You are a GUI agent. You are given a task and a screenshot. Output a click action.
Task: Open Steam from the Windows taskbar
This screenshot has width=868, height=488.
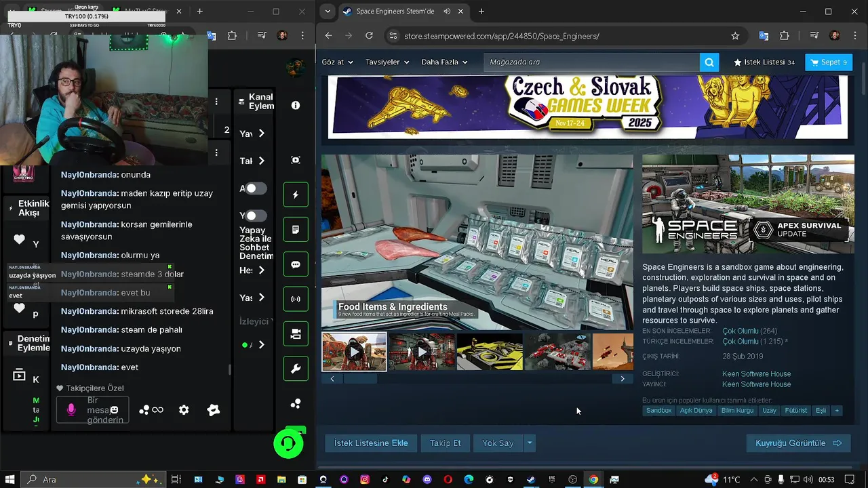pos(531,479)
